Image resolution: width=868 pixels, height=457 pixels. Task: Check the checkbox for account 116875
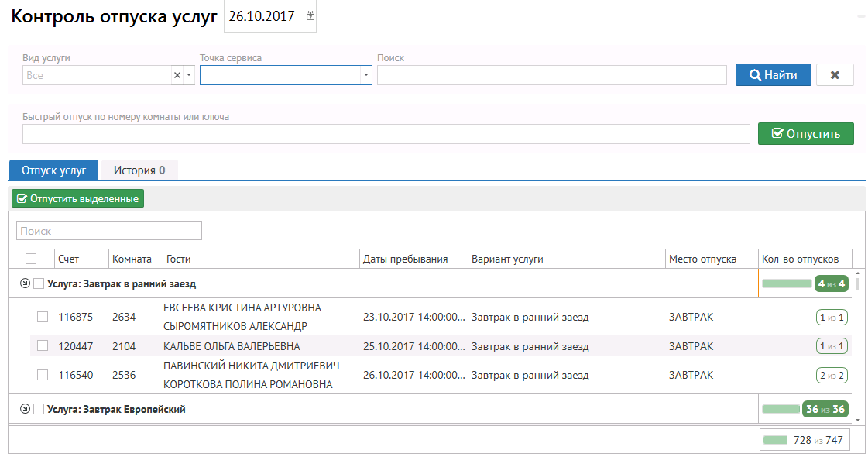click(x=43, y=317)
